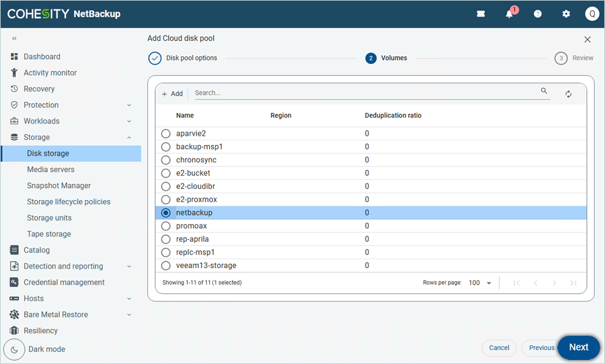Expand the Protection menu section
The image size is (605, 364).
pos(129,105)
